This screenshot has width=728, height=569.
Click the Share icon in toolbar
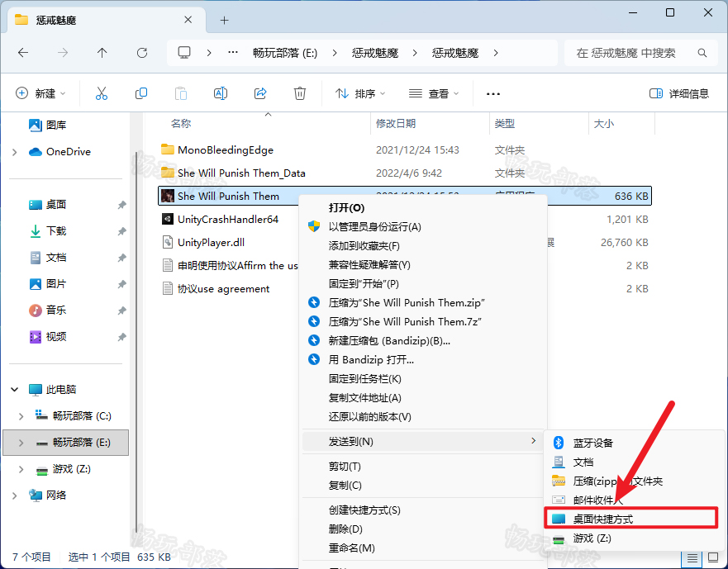point(260,93)
